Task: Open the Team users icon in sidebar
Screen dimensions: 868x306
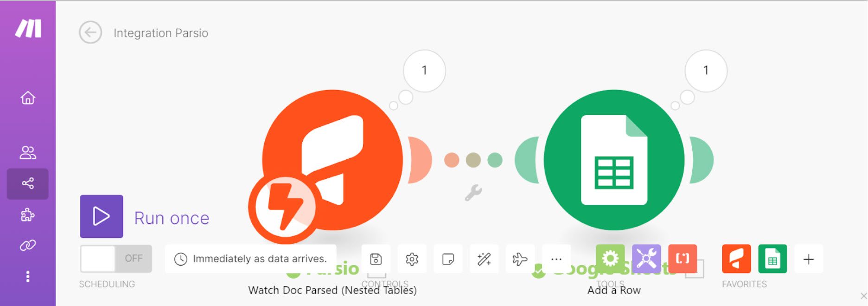Action: pyautogui.click(x=28, y=152)
